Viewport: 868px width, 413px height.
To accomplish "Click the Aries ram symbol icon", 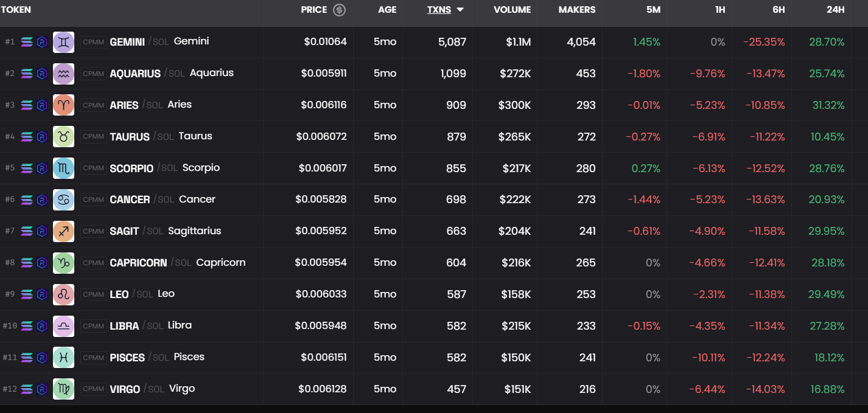I will 63,105.
